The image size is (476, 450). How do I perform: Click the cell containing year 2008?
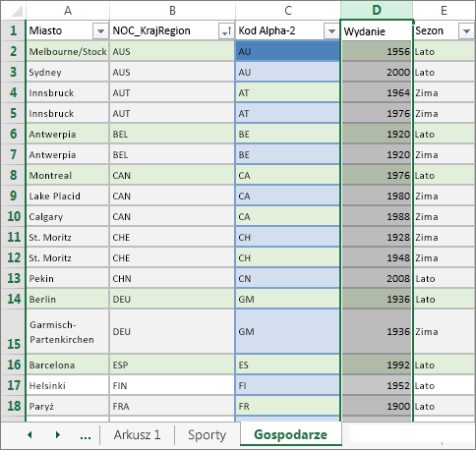click(377, 278)
